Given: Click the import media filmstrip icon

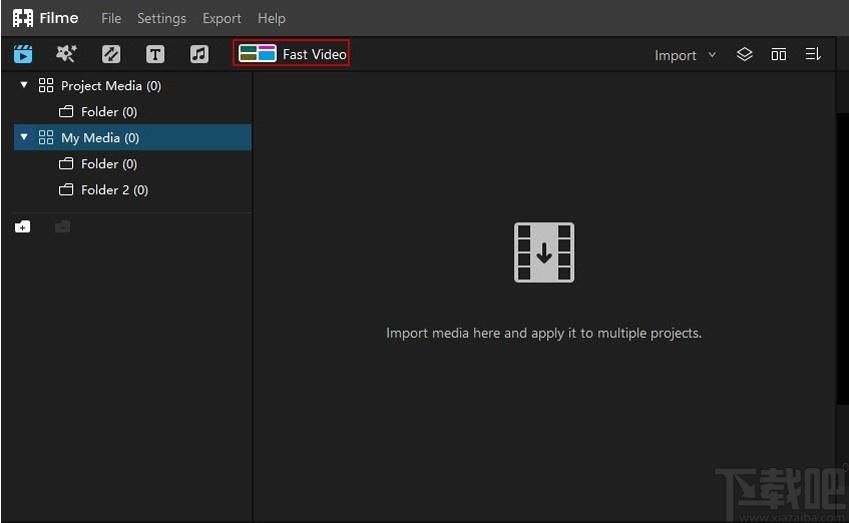Looking at the screenshot, I should point(544,252).
